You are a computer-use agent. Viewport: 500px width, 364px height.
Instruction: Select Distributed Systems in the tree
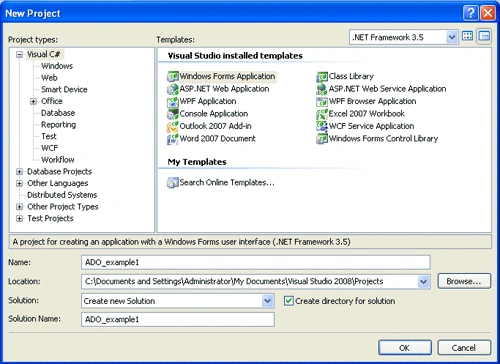[62, 195]
